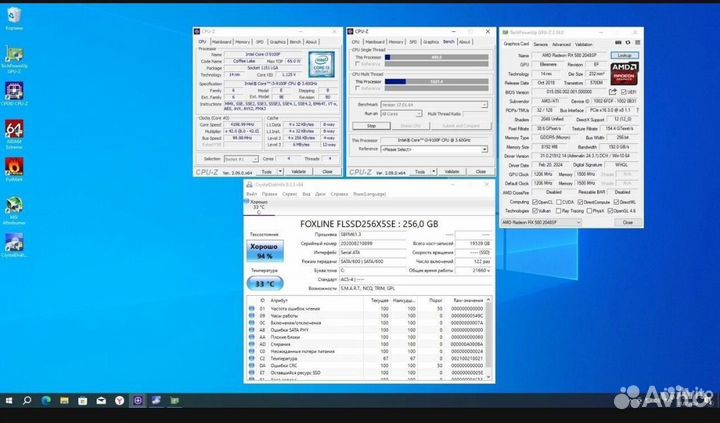Toggle the DirectML checkbox
The height and width of the screenshot is (423, 720).
coord(615,202)
